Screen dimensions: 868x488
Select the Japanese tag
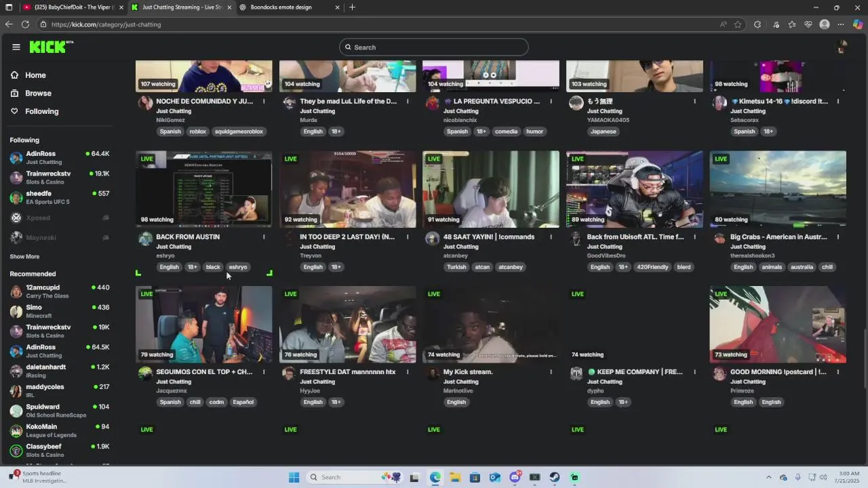point(603,131)
